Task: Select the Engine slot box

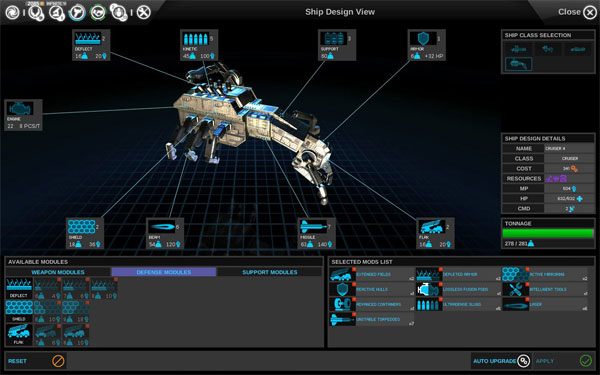Action: (x=23, y=115)
